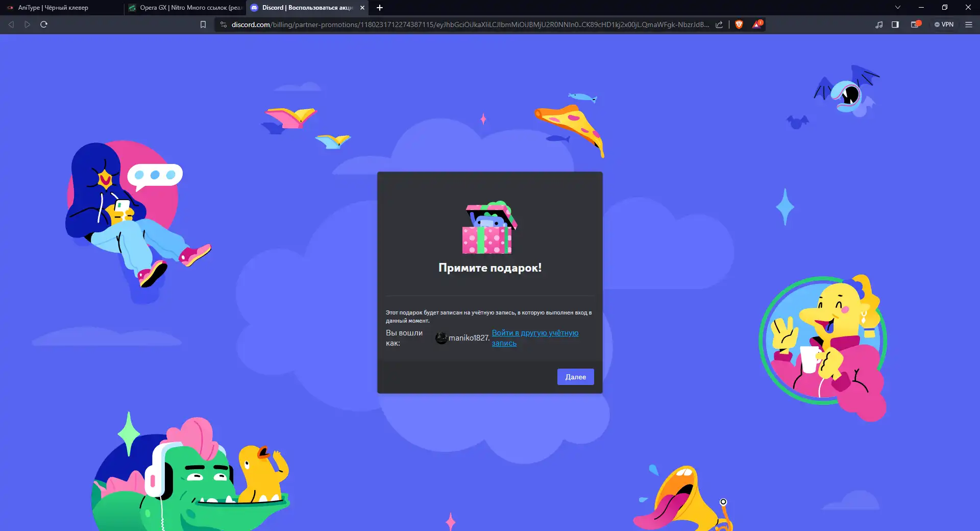View site information icon in address bar

point(223,25)
